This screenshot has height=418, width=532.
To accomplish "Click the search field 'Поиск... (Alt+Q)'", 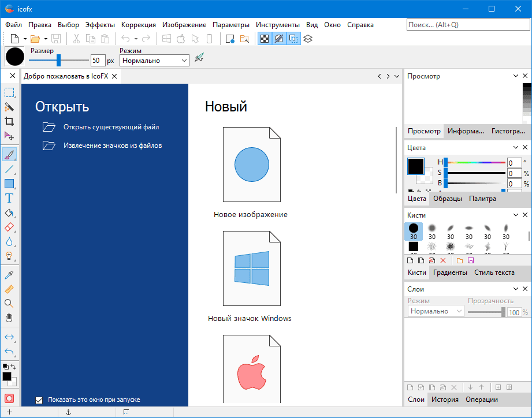I will coord(468,25).
